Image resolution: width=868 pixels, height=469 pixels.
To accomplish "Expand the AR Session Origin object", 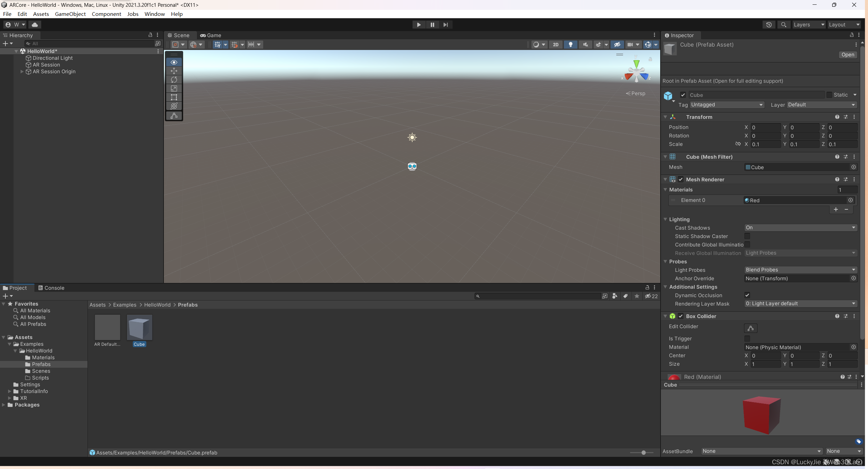I will pyautogui.click(x=22, y=72).
